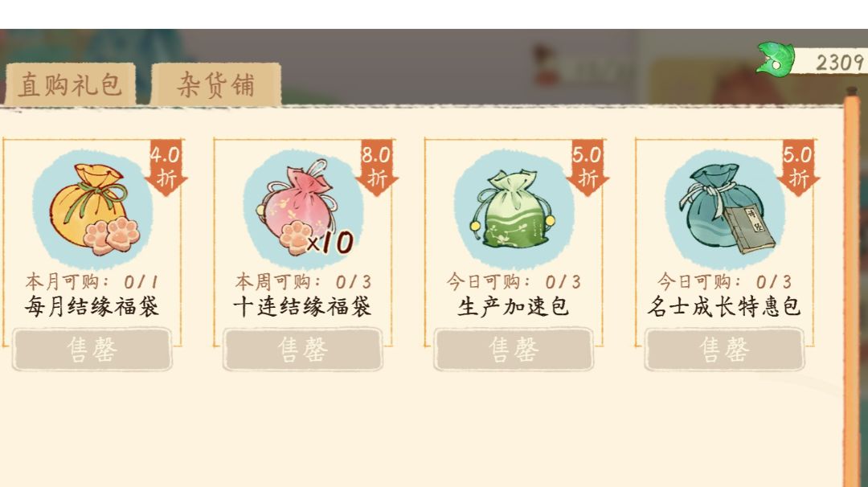This screenshot has width=868, height=487.
Task: Tap the green jade fish currency icon
Action: click(x=776, y=59)
